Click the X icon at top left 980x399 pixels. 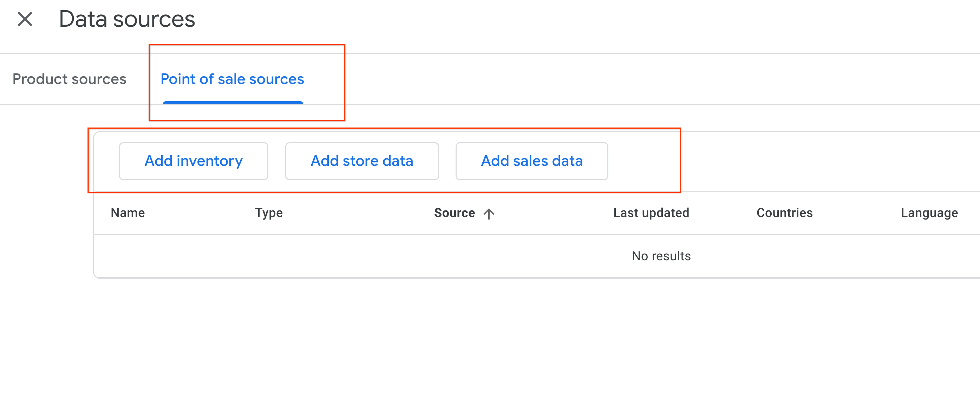[x=25, y=18]
